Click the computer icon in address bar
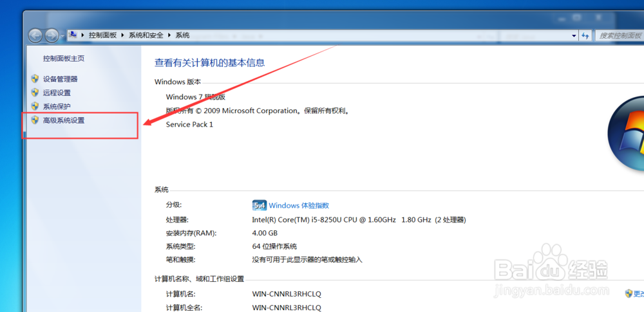This screenshot has height=312, width=644. coord(73,35)
